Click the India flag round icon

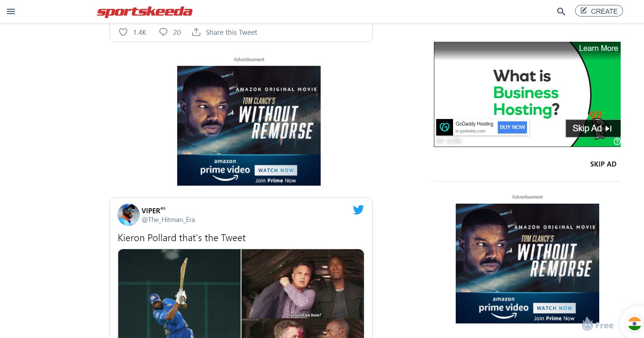coord(634,324)
